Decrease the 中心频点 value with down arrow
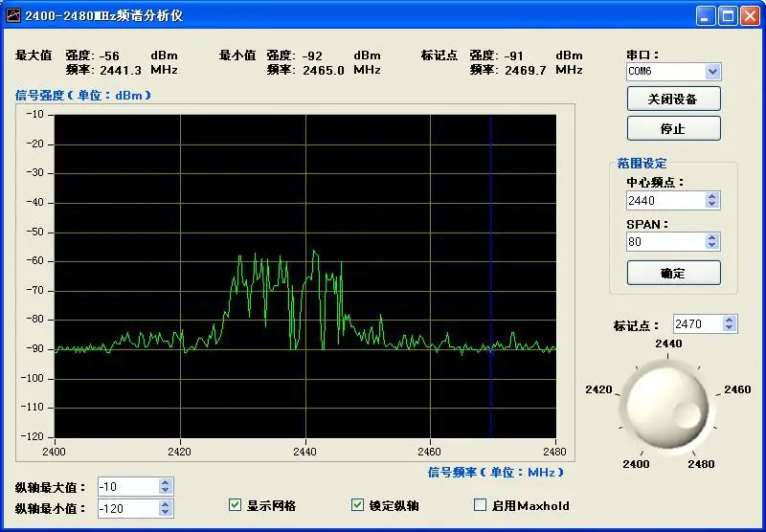 click(x=712, y=205)
